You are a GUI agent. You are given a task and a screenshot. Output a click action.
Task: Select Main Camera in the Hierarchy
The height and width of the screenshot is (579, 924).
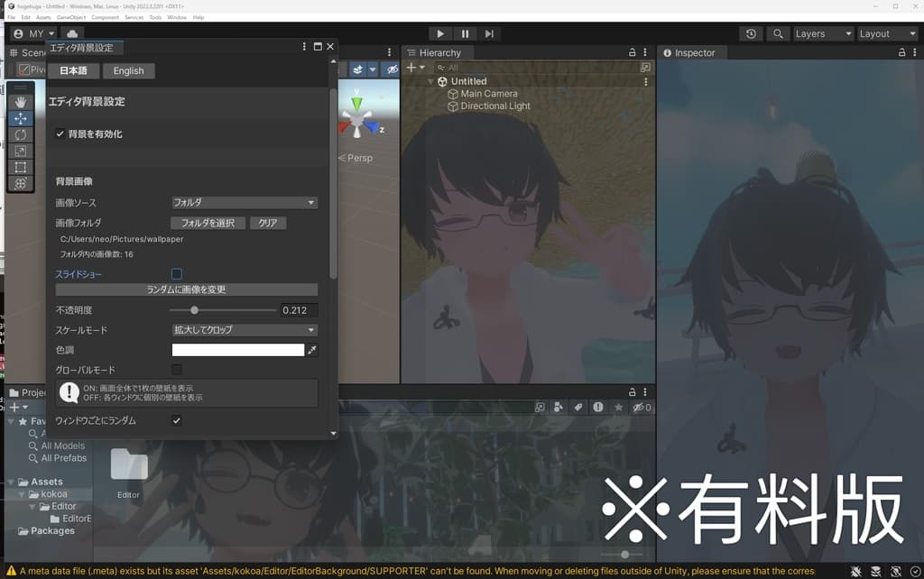pyautogui.click(x=490, y=93)
